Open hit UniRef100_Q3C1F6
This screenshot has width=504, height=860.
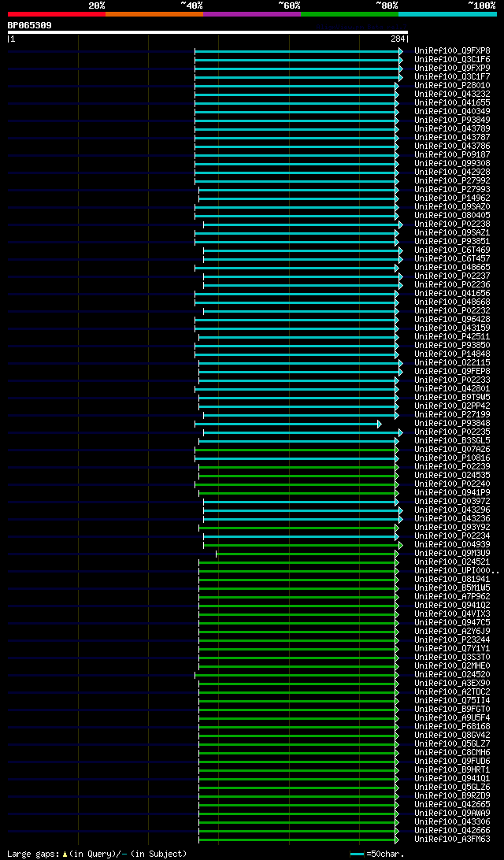[x=453, y=60]
